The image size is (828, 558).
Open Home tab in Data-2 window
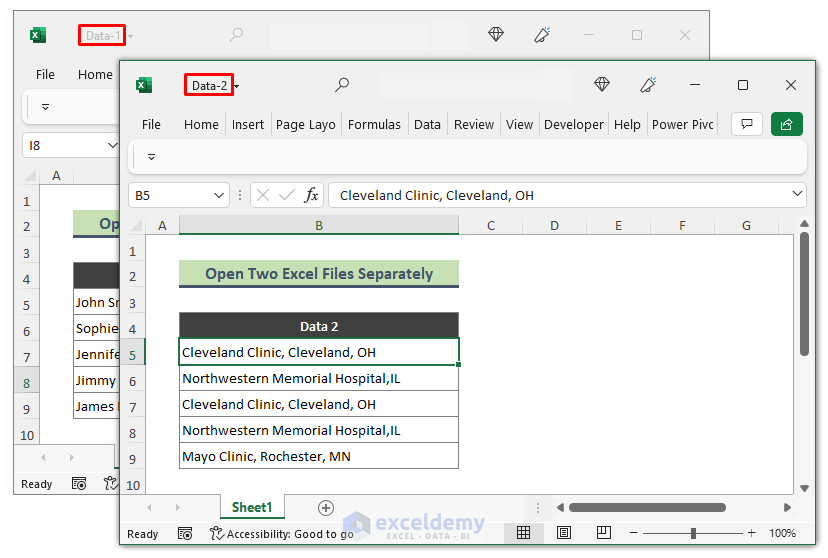coord(201,125)
